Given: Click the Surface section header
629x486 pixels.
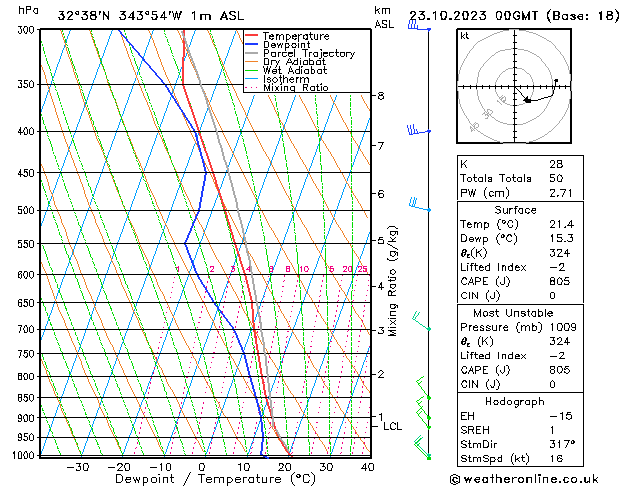Looking at the screenshot, I should [x=515, y=210].
